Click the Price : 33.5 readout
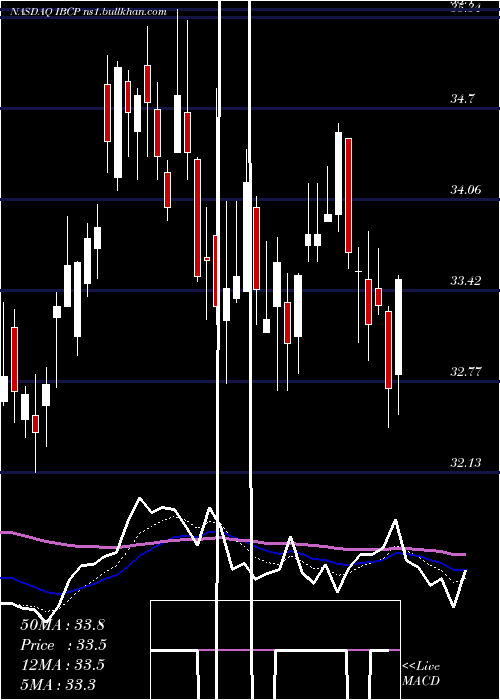The width and height of the screenshot is (500, 700). [x=63, y=645]
